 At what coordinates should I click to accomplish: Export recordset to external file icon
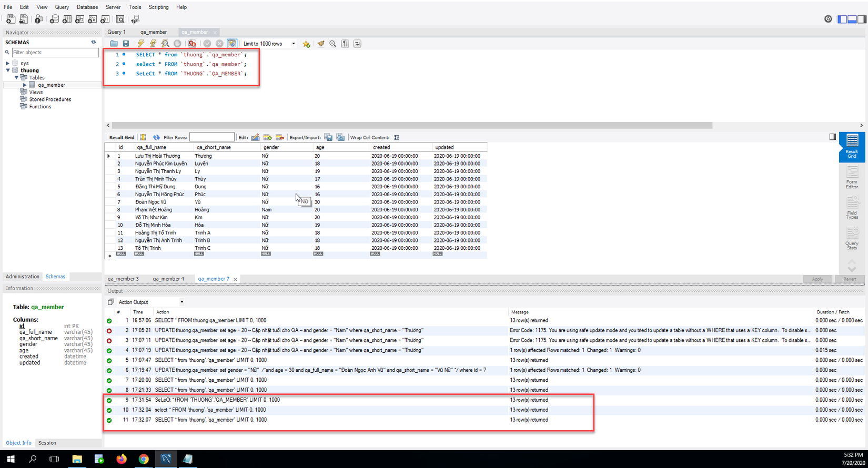click(x=328, y=137)
